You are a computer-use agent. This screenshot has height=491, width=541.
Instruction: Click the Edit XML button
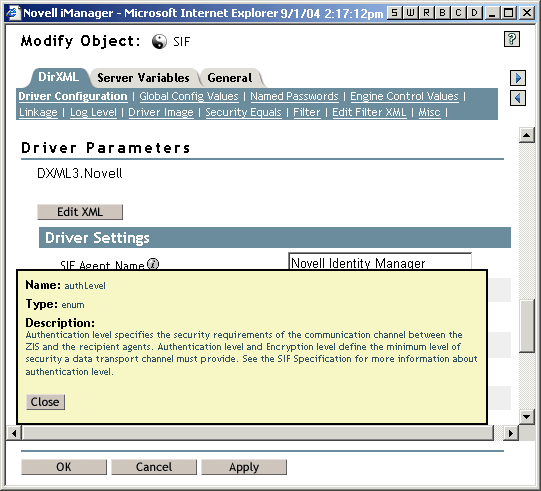pyautogui.click(x=80, y=212)
